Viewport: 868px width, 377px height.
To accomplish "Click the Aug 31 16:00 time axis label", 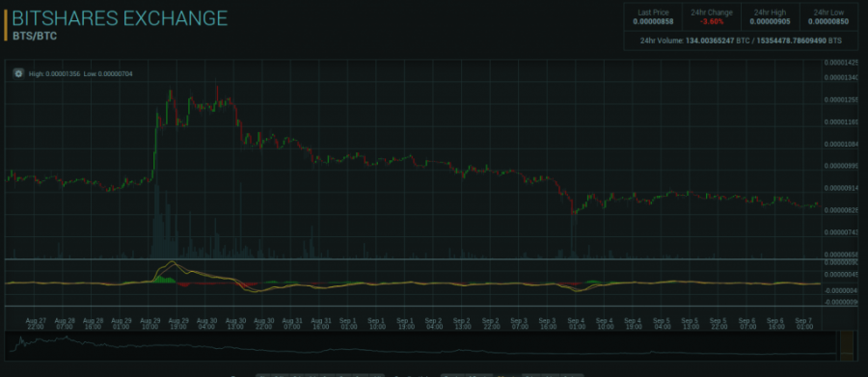I will [x=320, y=323].
